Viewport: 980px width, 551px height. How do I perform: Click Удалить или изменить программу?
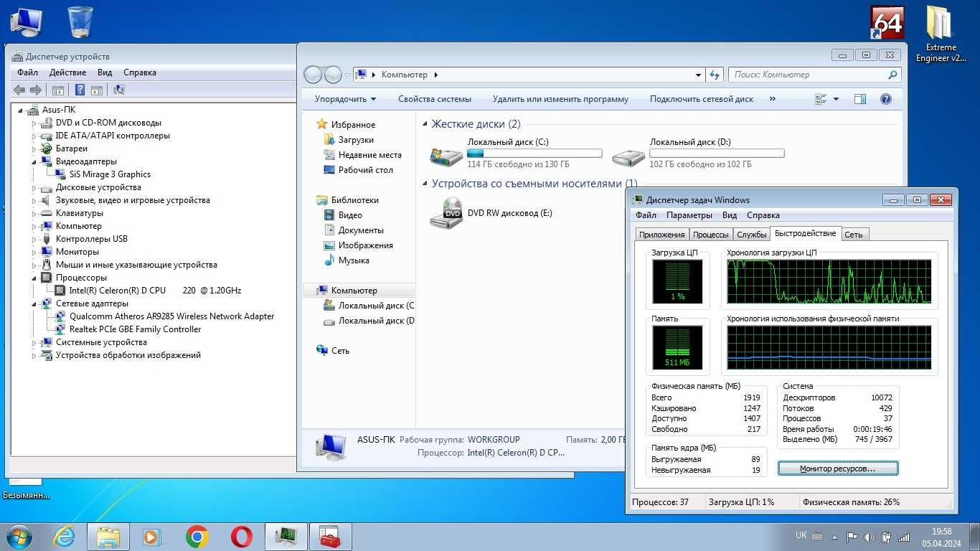[560, 99]
